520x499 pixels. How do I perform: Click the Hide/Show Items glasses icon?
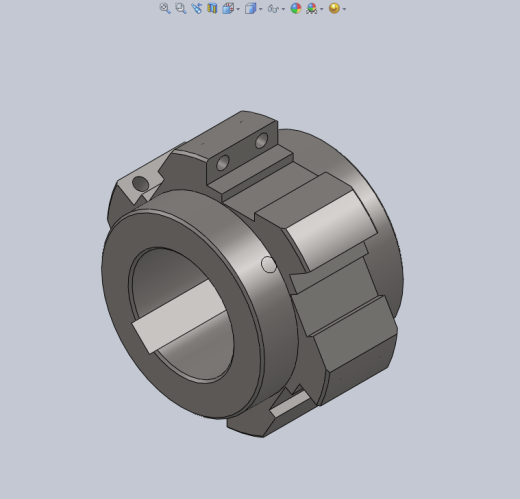[x=273, y=9]
